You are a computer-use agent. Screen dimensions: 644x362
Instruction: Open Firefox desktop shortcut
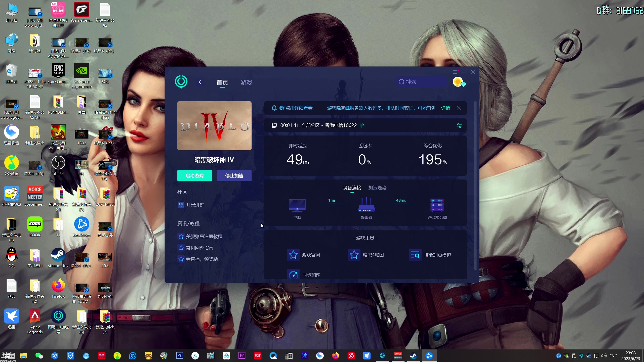58,288
